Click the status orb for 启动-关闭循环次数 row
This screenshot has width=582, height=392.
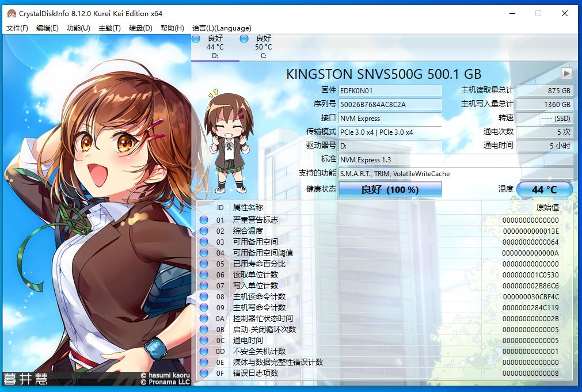coord(204,329)
